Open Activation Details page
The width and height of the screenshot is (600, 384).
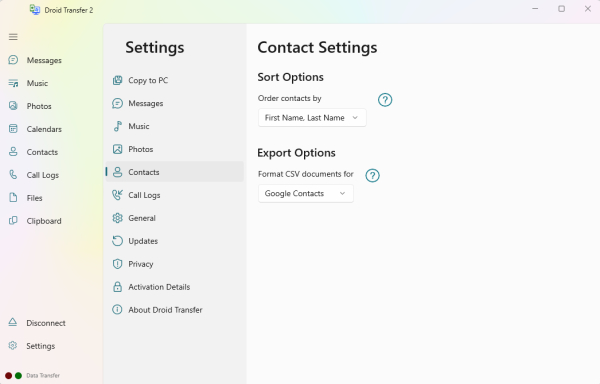174,287
